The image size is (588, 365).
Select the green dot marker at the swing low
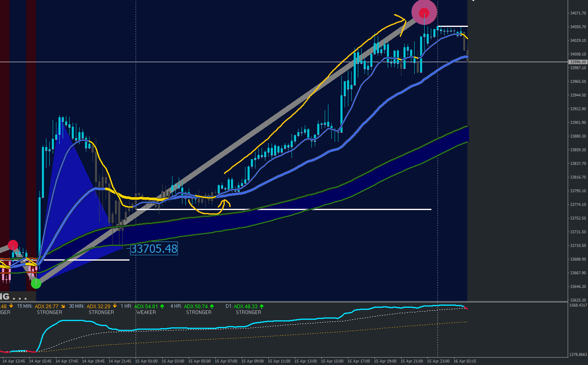[x=36, y=283]
